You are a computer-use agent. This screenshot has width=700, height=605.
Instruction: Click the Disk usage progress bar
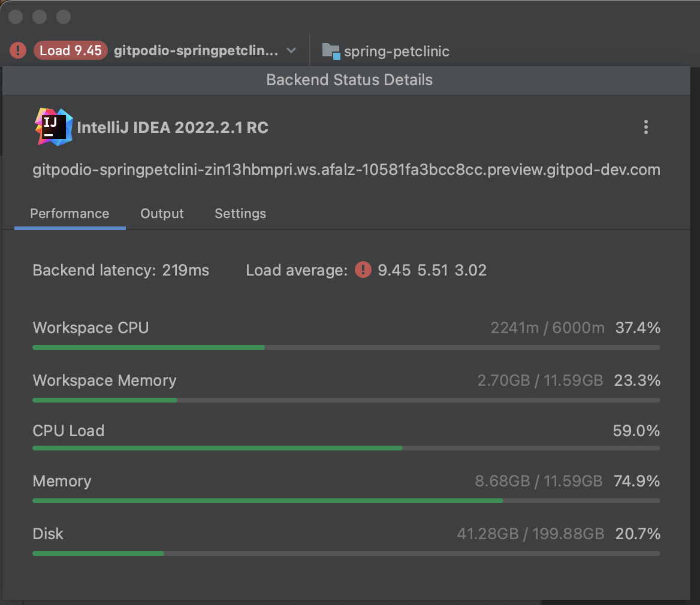pos(346,553)
